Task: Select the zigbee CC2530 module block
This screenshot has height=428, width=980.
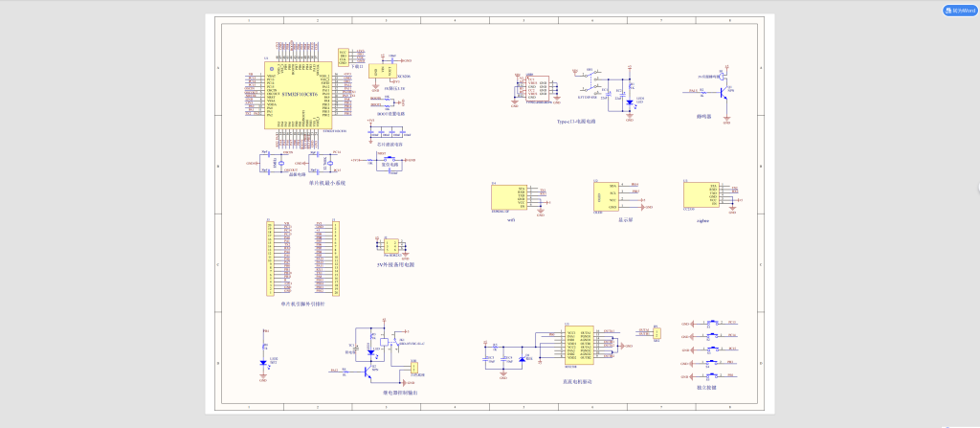Action: coord(701,192)
